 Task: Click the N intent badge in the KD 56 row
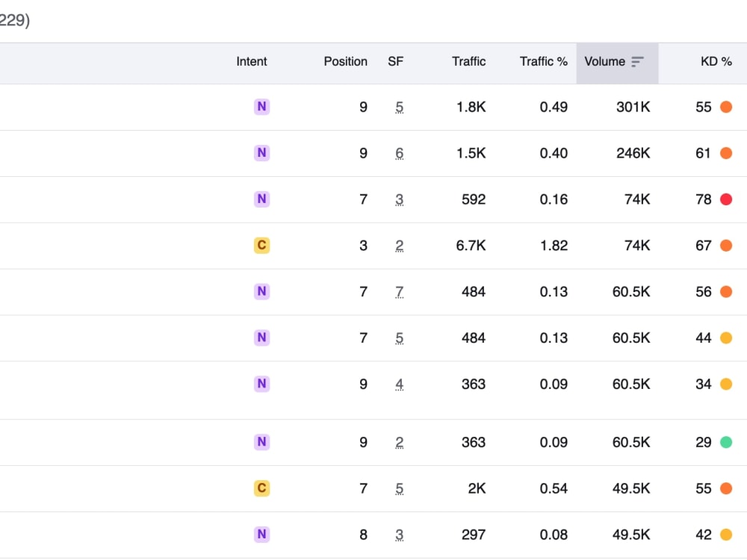coord(261,291)
